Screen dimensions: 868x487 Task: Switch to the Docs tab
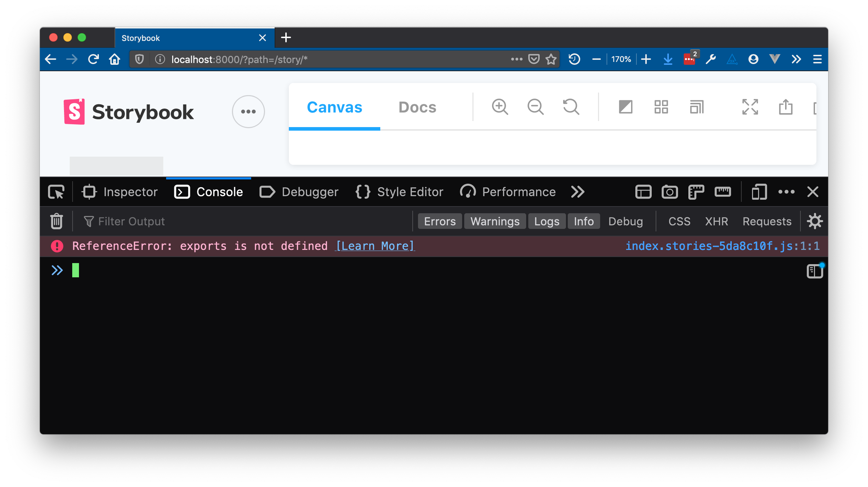(x=417, y=107)
